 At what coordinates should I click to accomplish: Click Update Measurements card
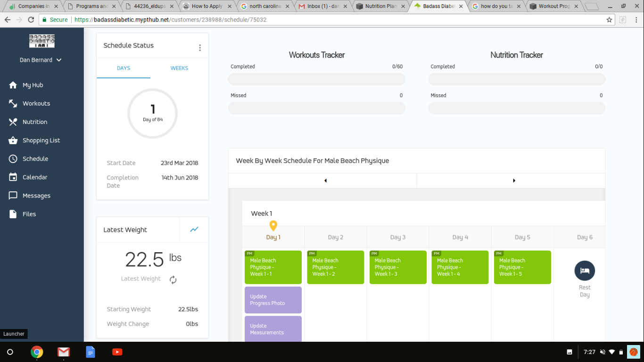273,329
